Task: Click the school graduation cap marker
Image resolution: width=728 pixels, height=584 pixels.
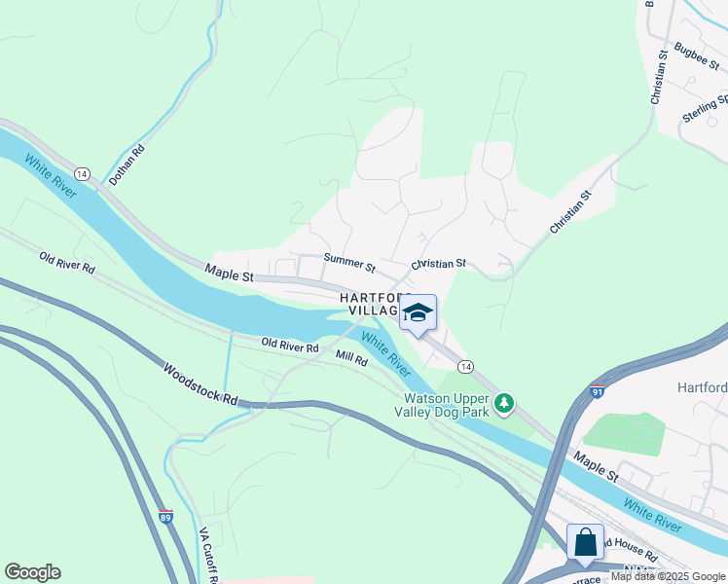Action: [x=418, y=315]
